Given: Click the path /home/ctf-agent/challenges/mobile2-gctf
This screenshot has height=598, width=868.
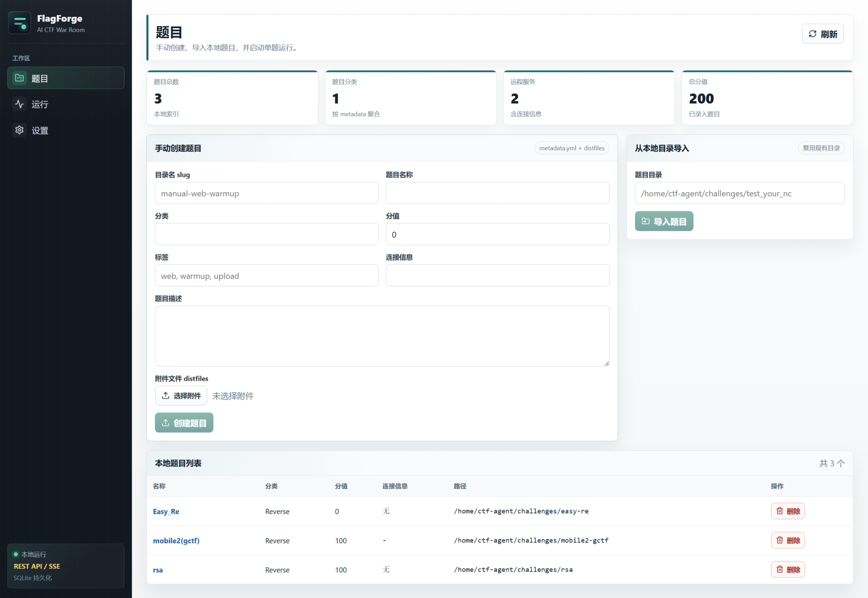Looking at the screenshot, I should pos(531,540).
